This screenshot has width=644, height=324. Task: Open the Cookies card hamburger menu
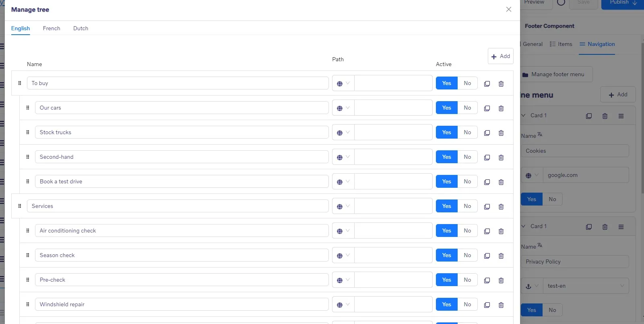coord(621,116)
